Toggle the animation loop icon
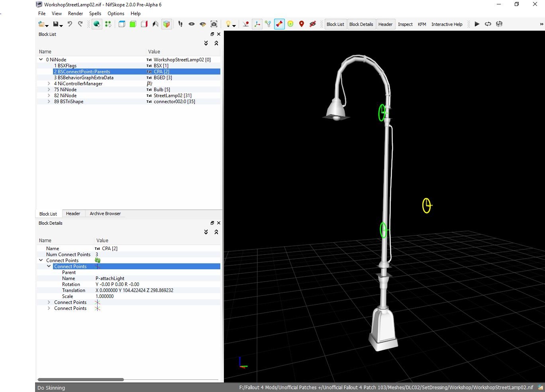Screen dimensions: 545x392 tap(488, 24)
